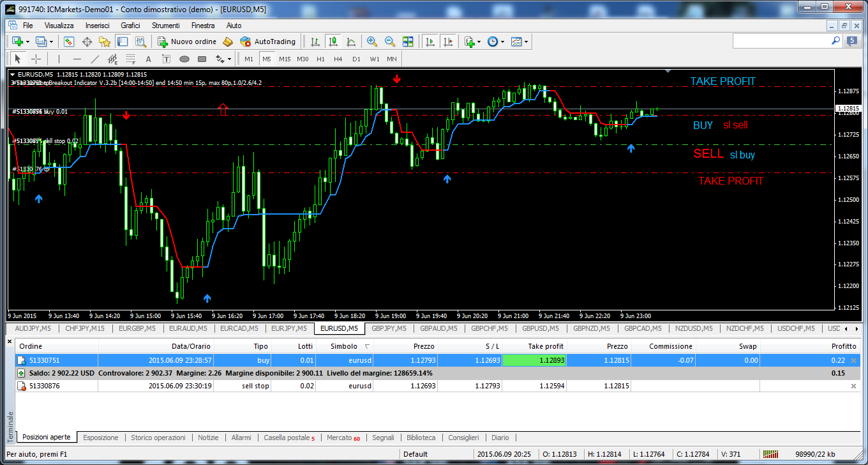This screenshot has height=465, width=868.
Task: Select the Fibonacci retracement tool
Action: [131, 59]
